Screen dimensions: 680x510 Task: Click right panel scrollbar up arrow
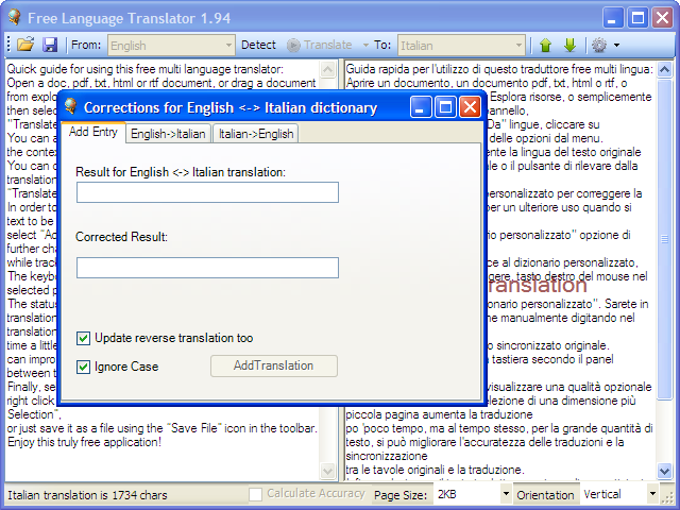tap(664, 69)
